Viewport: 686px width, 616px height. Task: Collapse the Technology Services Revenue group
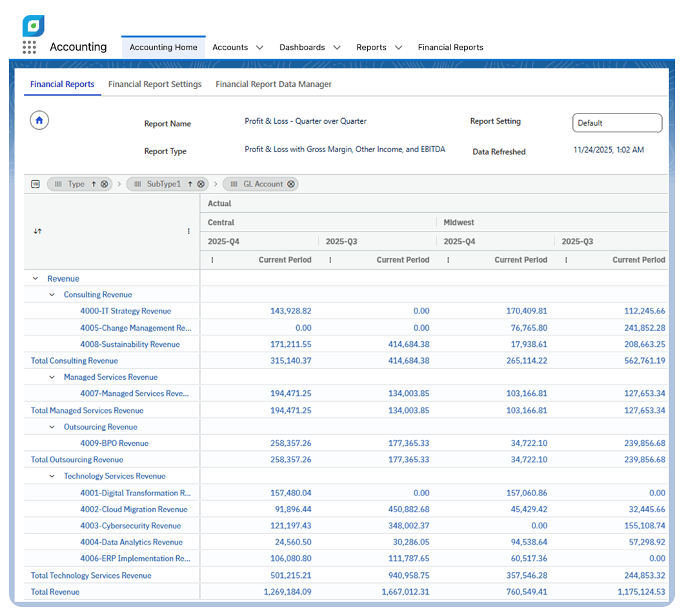(52, 475)
